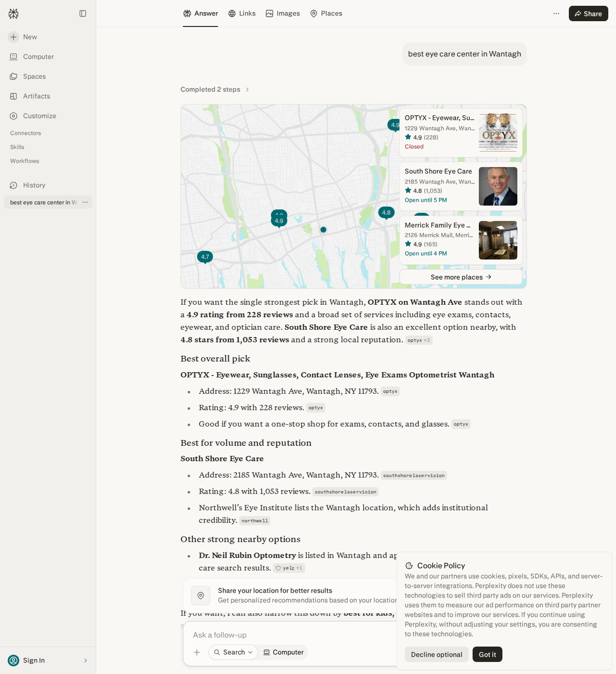Click the Perplexity logo icon

pos(13,13)
